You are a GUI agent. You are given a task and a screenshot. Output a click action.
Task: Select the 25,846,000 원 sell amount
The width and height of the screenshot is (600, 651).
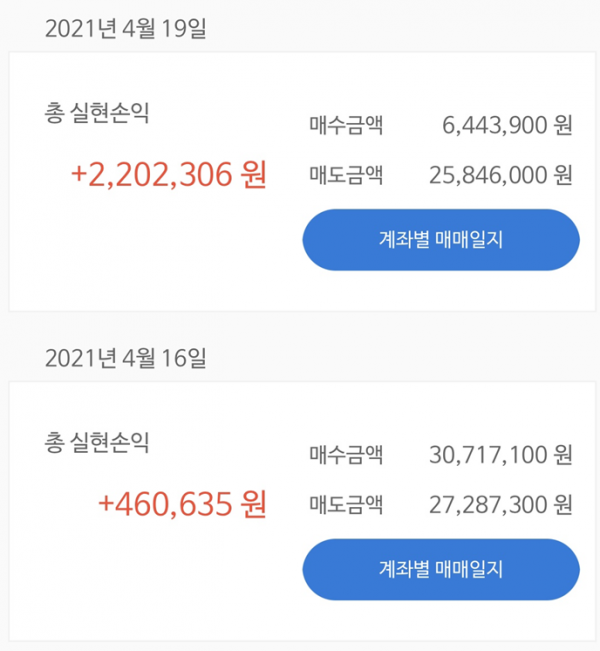tap(500, 176)
